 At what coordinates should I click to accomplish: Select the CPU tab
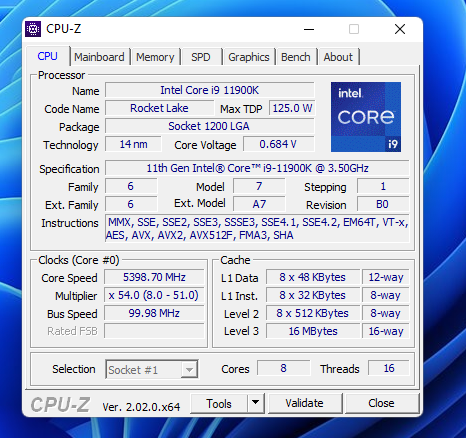point(48,56)
